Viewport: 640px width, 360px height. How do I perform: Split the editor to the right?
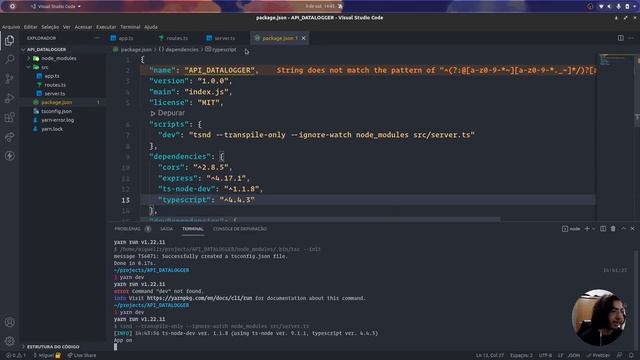(x=620, y=38)
